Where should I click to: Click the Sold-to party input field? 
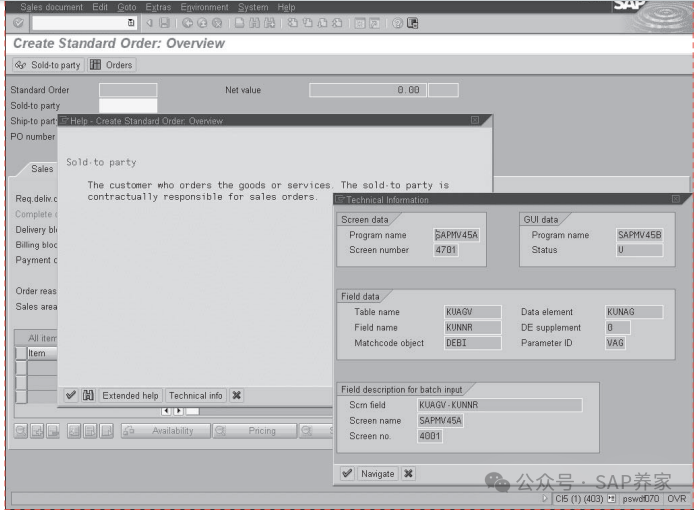[x=128, y=105]
